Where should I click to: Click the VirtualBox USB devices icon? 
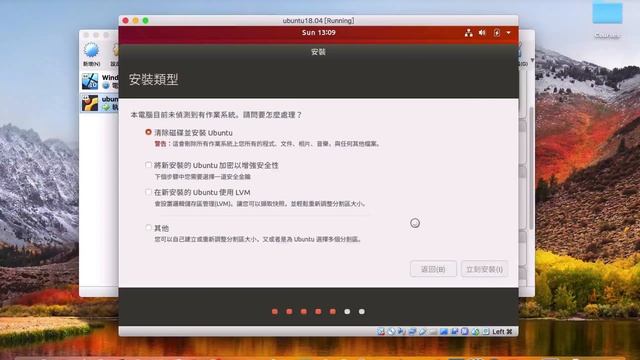click(422, 331)
